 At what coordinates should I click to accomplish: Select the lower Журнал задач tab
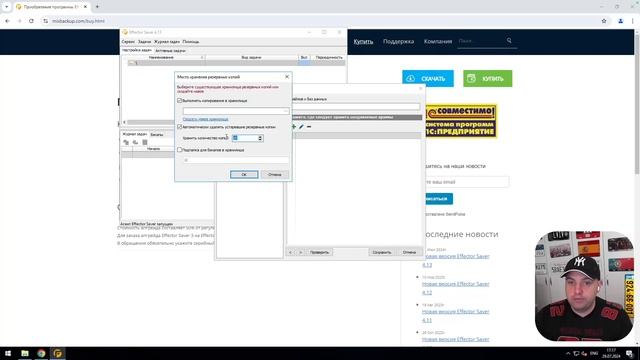(x=135, y=134)
